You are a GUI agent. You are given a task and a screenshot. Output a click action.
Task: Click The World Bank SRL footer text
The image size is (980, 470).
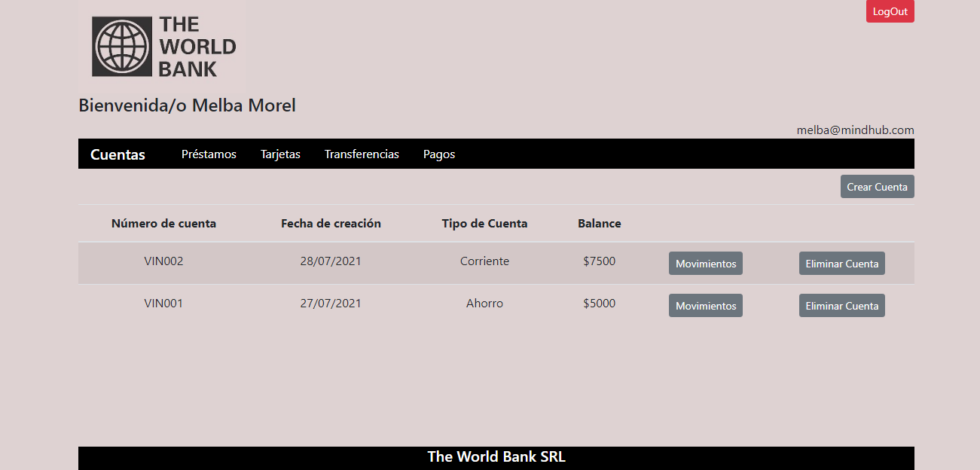pos(496,456)
